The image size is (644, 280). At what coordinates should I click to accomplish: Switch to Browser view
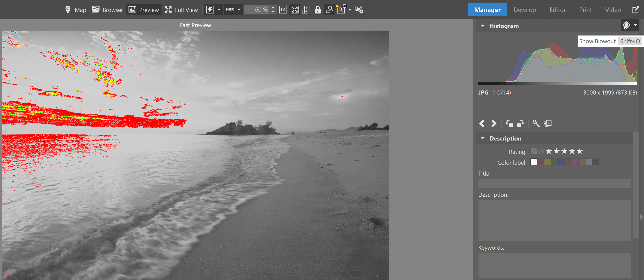(x=108, y=10)
